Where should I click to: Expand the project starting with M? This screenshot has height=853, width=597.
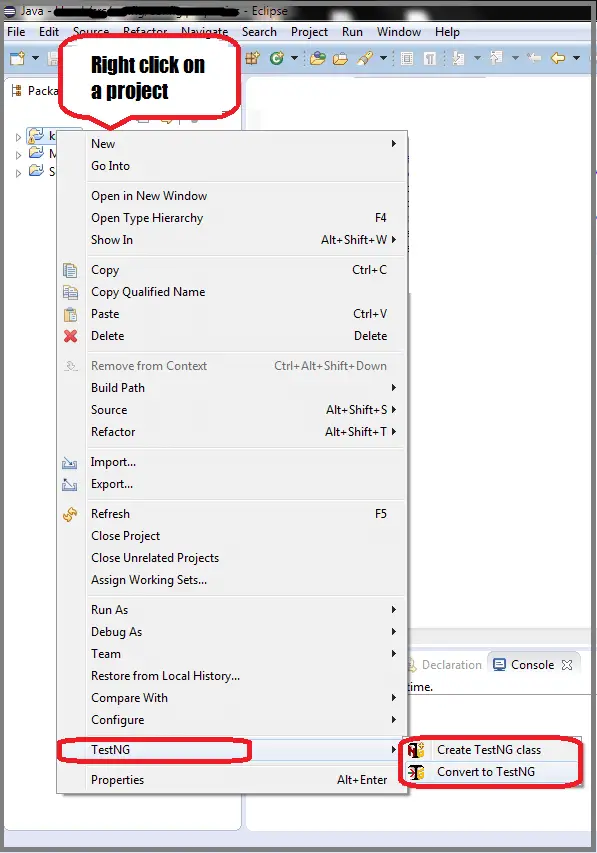tap(19, 155)
